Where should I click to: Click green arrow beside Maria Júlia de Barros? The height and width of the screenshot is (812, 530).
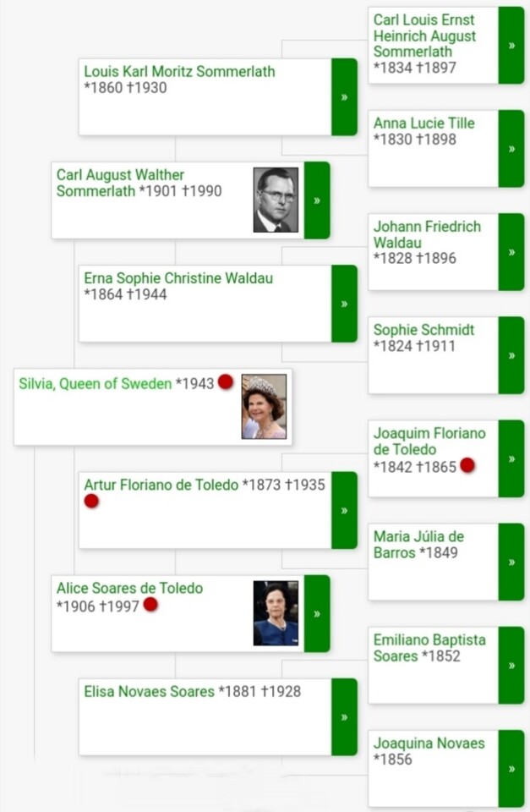tap(511, 562)
